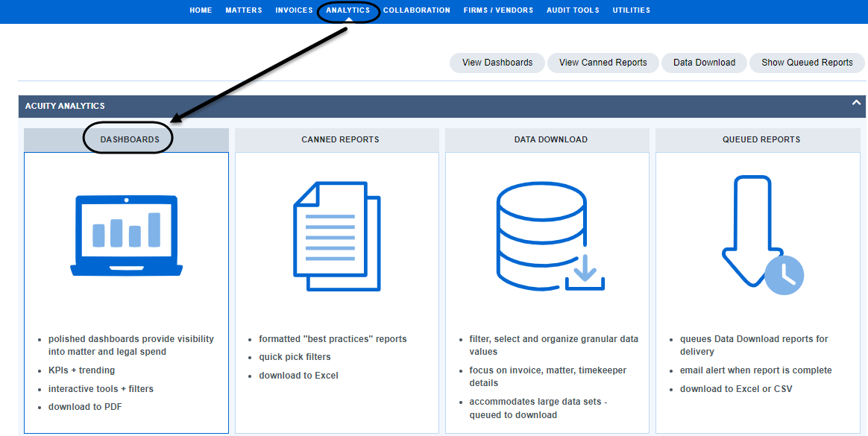Open the Canned Reports document icon

tap(336, 236)
